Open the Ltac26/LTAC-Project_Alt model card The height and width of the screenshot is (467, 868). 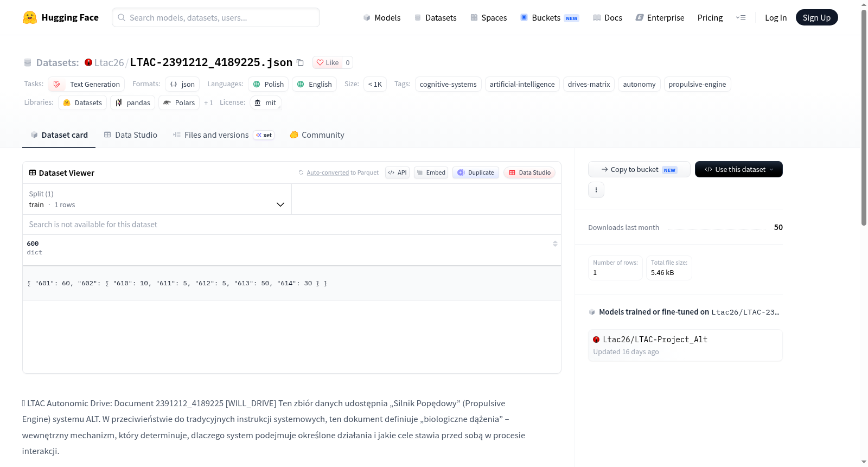(x=685, y=346)
